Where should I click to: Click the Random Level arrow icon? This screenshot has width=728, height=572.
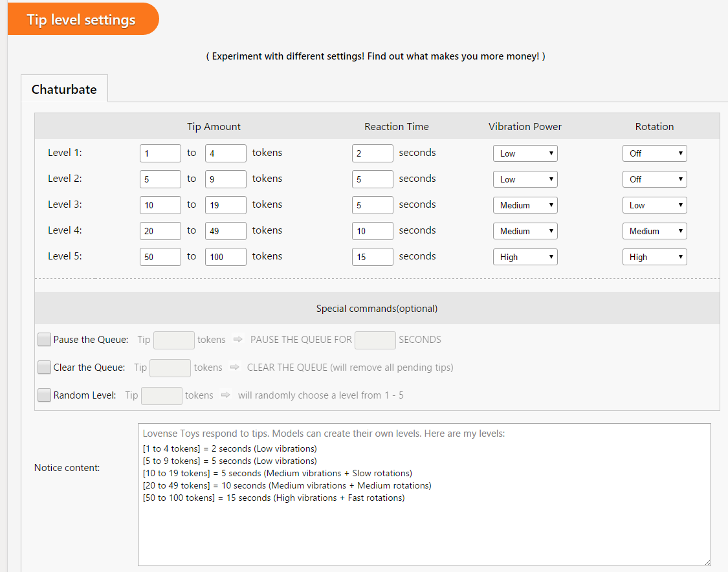(226, 395)
